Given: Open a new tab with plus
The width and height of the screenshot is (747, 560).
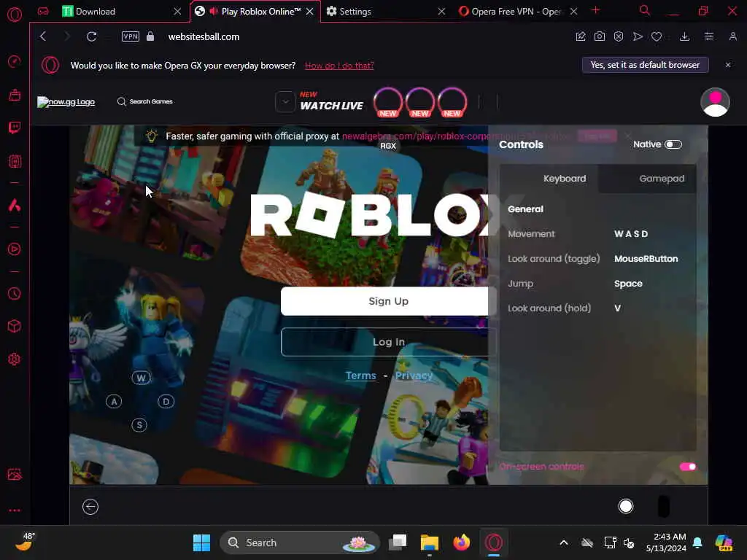Looking at the screenshot, I should tap(595, 10).
